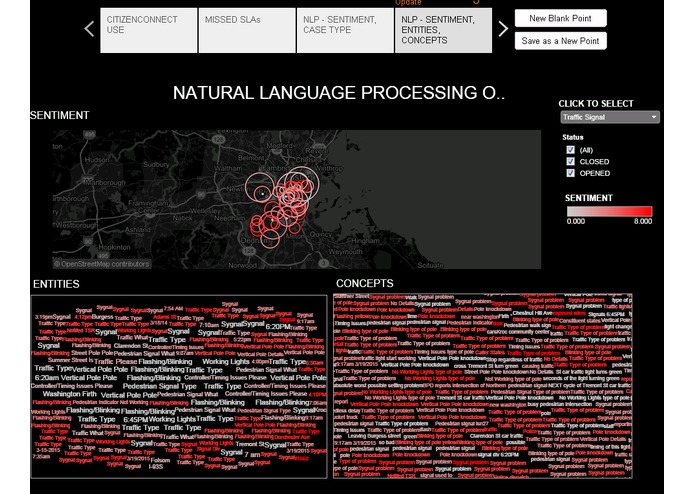Image resolution: width=695 pixels, height=494 pixels.
Task: Click the OpenStreetMap contributors attribution
Action: (x=102, y=264)
